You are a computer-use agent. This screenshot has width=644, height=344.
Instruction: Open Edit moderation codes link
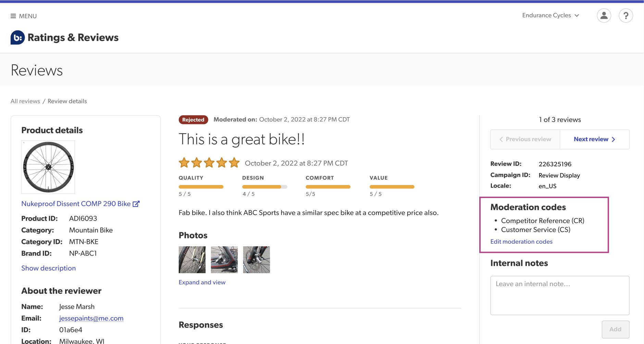coord(521,242)
